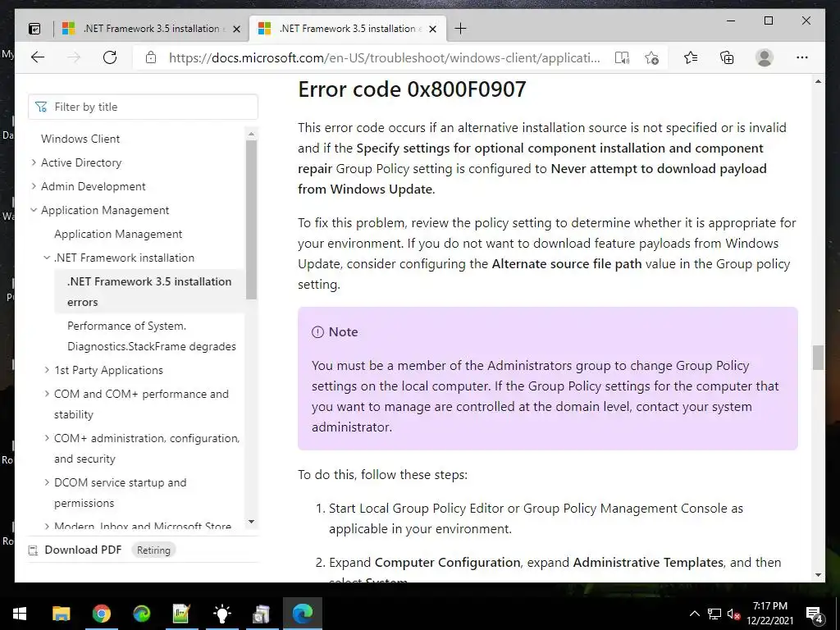The width and height of the screenshot is (840, 630).
Task: Click the Error code 0x800F0907 heading
Action: [x=412, y=89]
